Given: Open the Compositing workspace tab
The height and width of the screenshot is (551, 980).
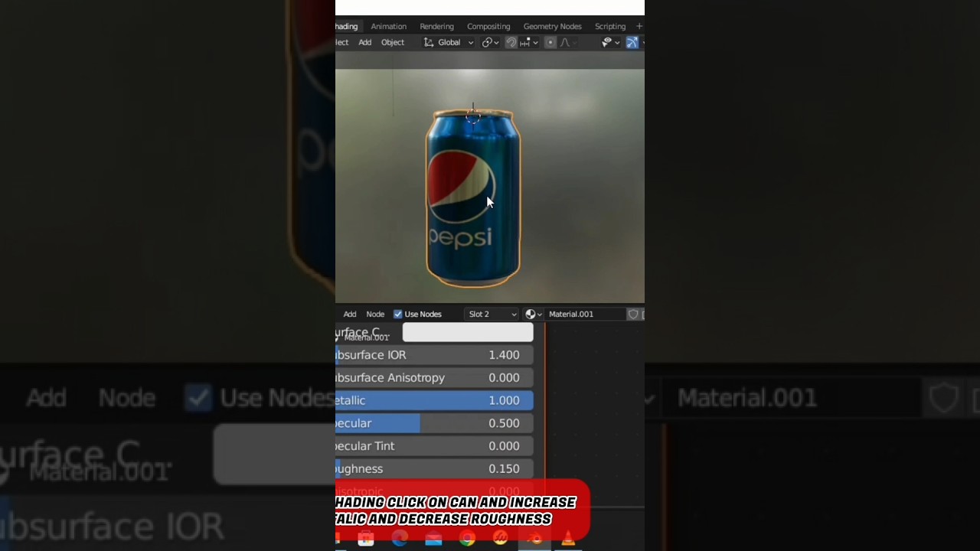Looking at the screenshot, I should tap(488, 26).
